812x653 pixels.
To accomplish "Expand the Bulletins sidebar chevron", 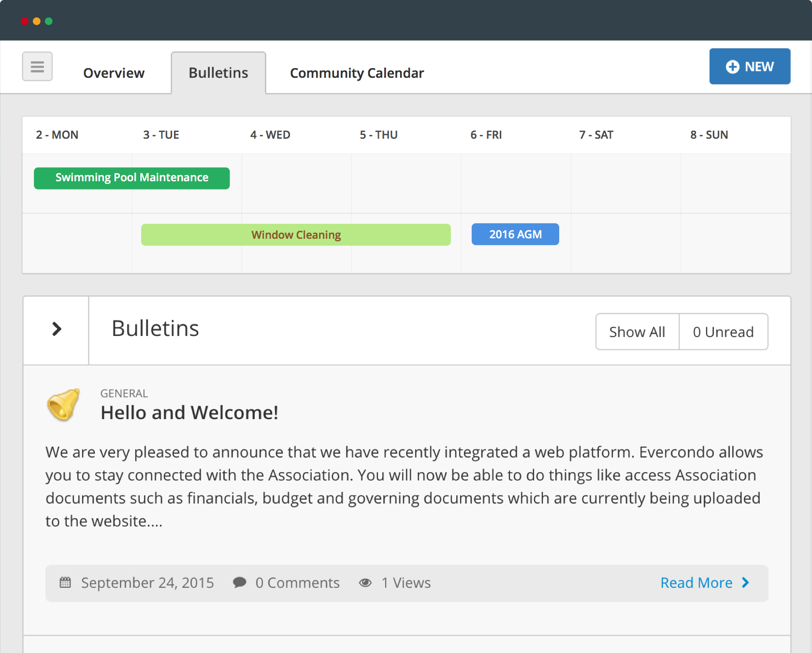I will [57, 329].
